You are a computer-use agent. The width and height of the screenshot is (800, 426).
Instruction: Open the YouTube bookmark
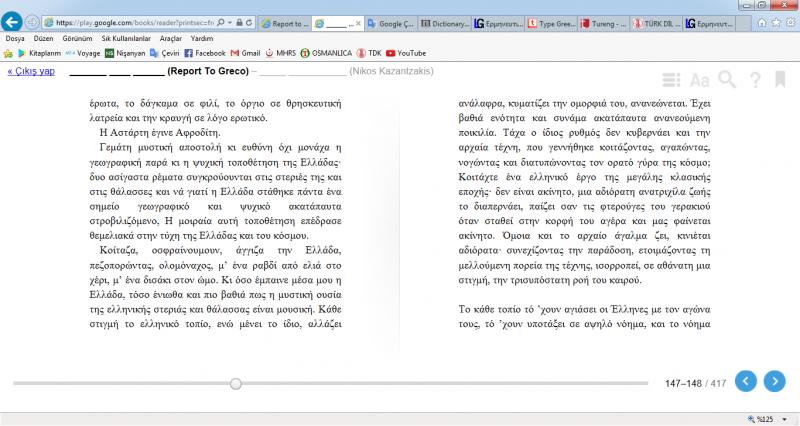(x=406, y=53)
